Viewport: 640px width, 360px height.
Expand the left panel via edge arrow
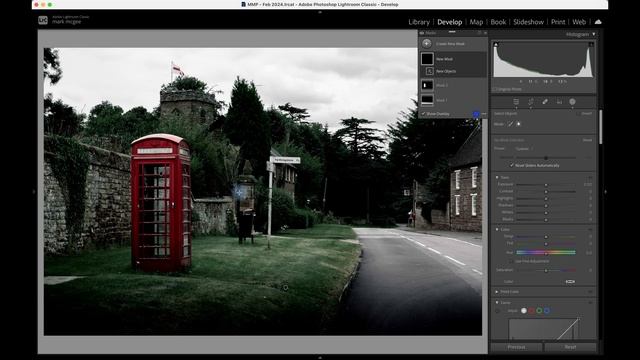coord(34,191)
